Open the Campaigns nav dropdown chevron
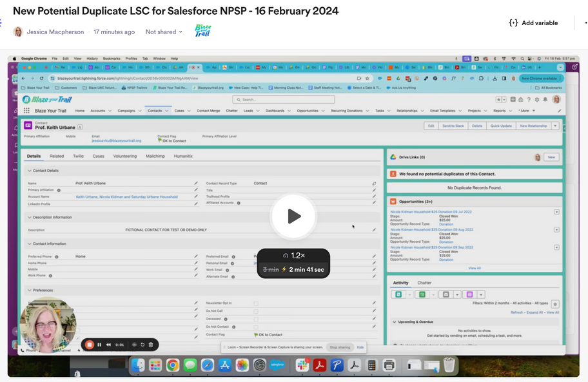The height and width of the screenshot is (382, 588). pos(140,111)
